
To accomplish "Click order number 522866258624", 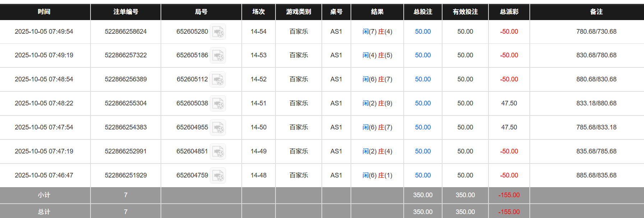I will 126,32.
